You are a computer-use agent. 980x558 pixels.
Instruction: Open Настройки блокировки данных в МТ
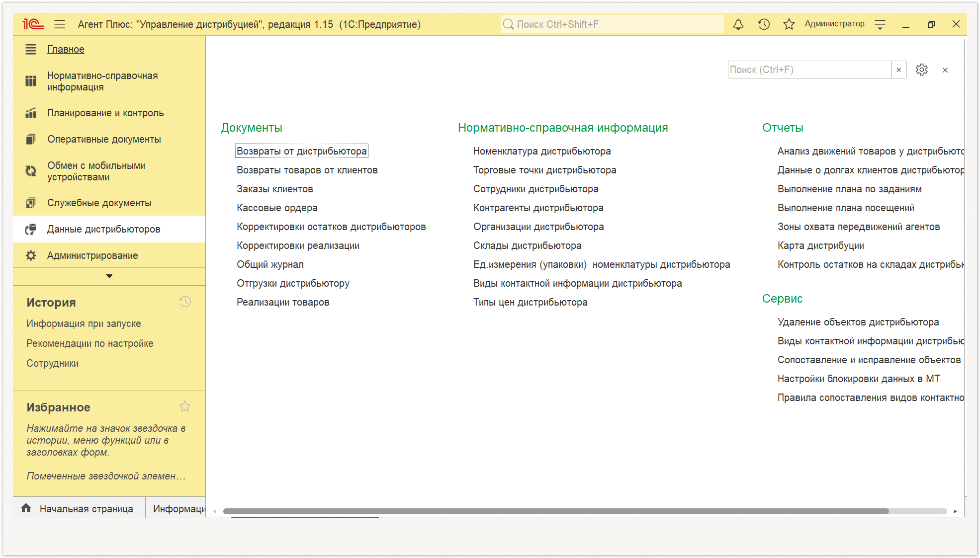(x=859, y=379)
